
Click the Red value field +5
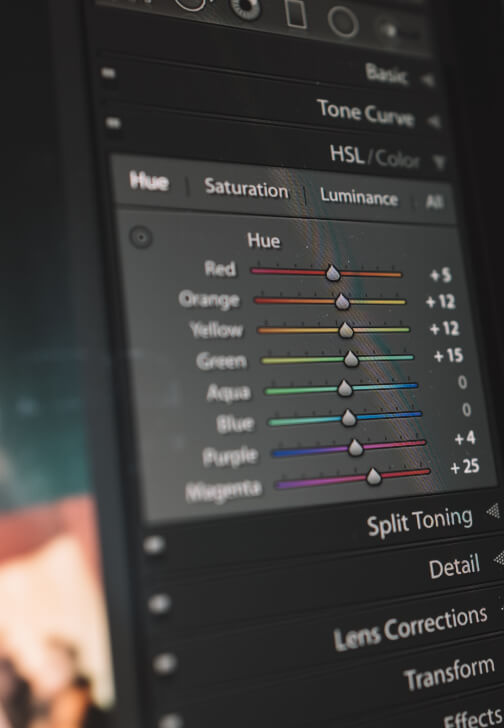tap(440, 275)
